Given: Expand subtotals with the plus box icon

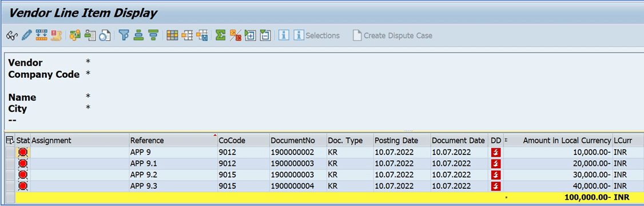Looking at the screenshot, I should (250, 35).
